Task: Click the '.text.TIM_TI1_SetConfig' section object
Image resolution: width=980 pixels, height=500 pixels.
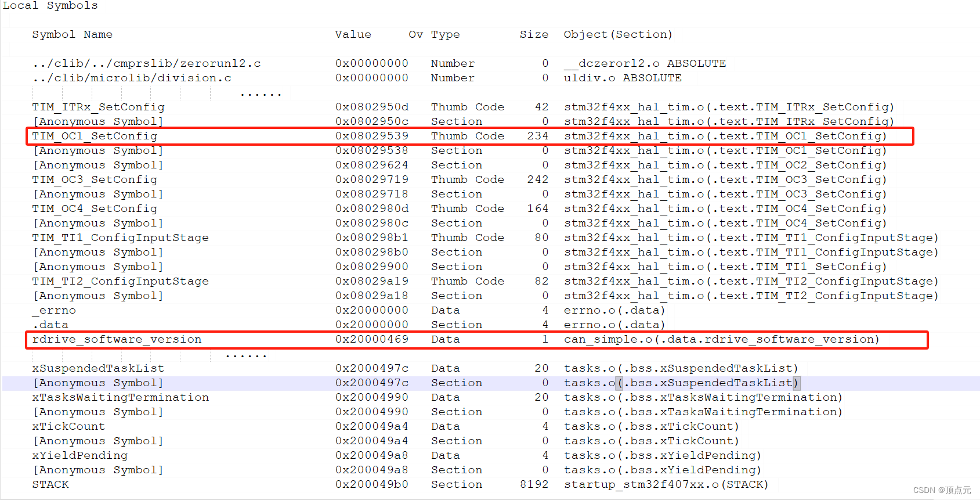Action: pos(725,267)
